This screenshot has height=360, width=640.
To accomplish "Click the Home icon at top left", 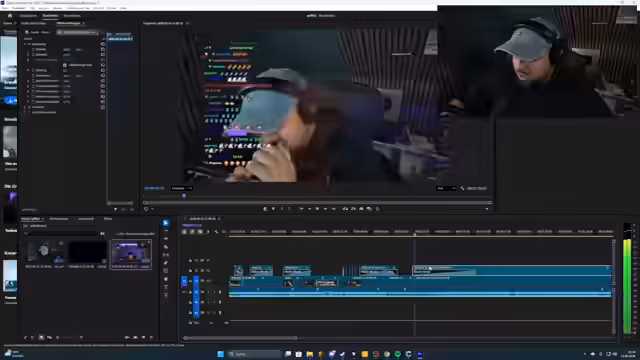I will pos(10,16).
